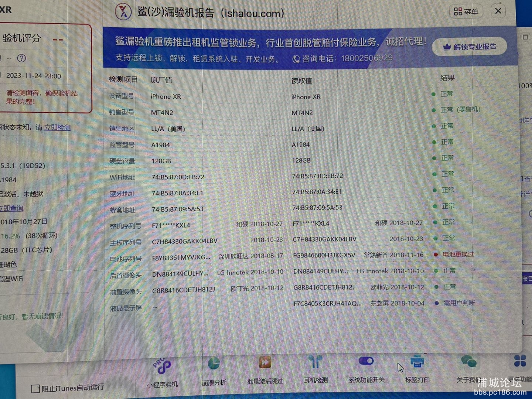Click the 需用户判断 result for 液晶显示屏
This screenshot has width=532, height=399.
(459, 303)
